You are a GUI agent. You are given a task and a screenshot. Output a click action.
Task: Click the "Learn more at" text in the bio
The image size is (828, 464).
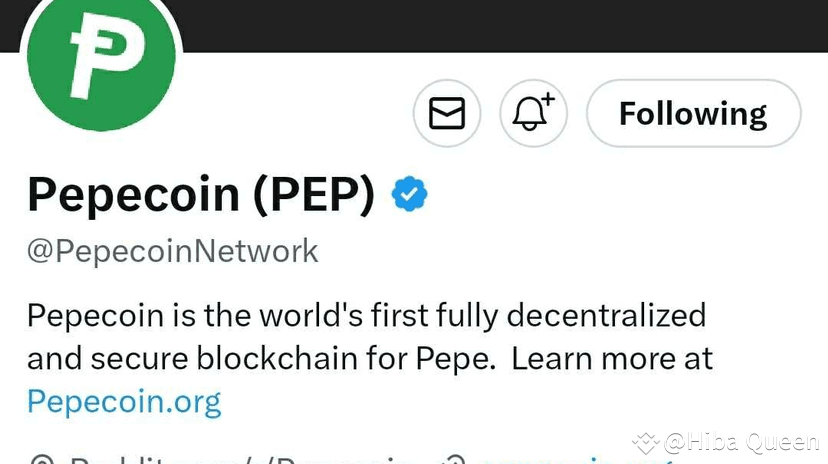coord(612,358)
